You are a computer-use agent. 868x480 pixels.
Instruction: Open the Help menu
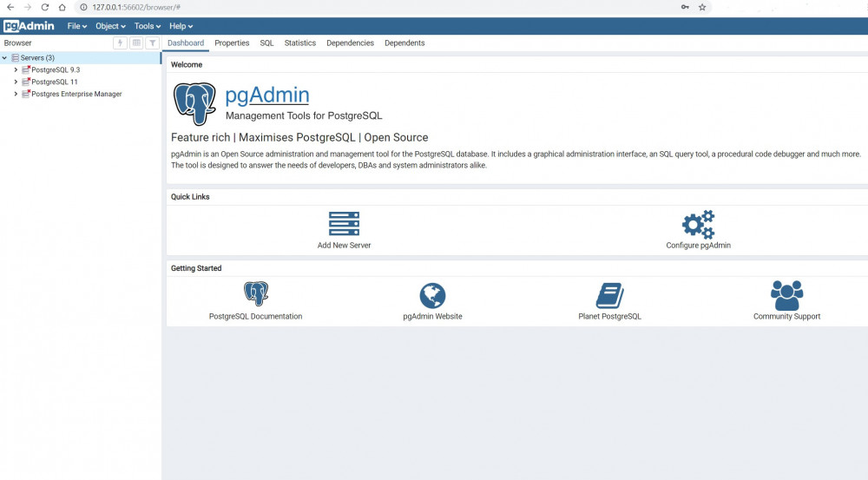point(181,26)
